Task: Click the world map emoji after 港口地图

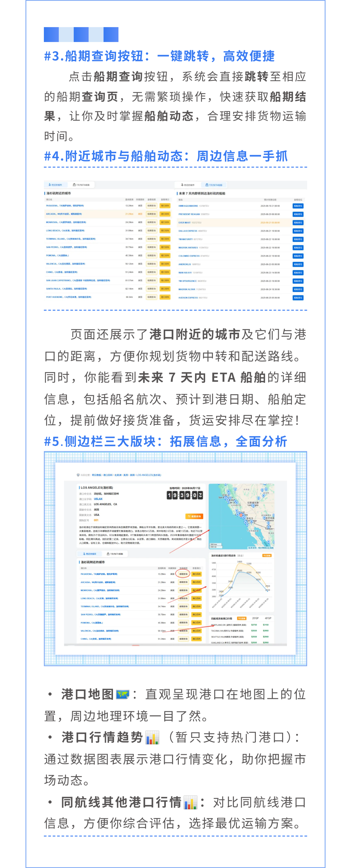Action: click(x=123, y=694)
